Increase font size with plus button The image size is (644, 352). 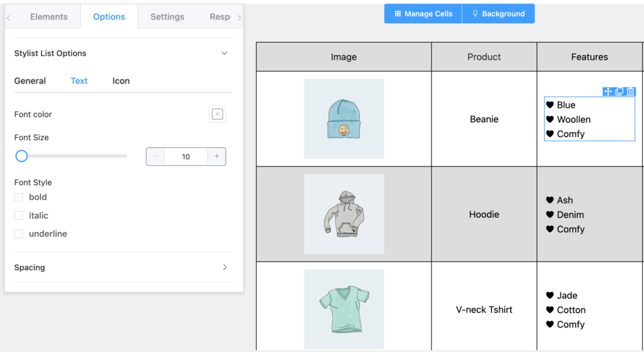tap(216, 157)
